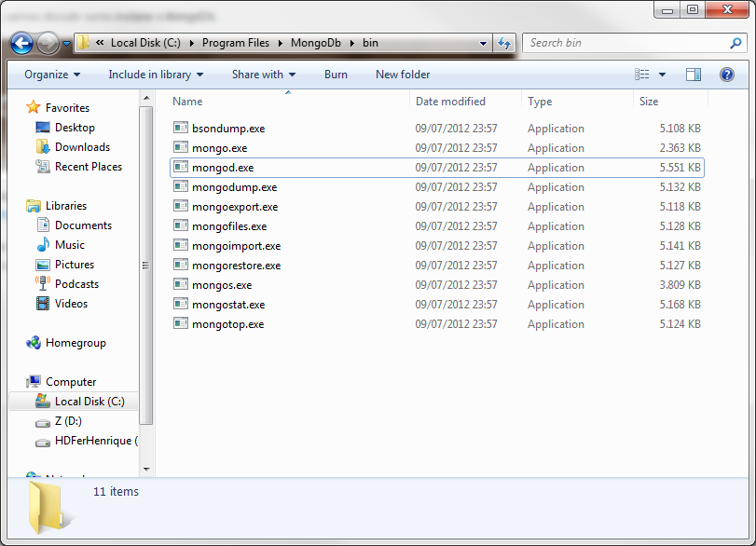Open the Help question mark icon

[x=726, y=75]
